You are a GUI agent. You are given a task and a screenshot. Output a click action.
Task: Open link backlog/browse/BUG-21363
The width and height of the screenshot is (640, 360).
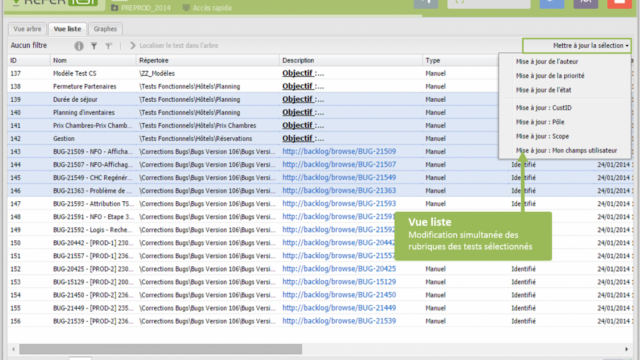(x=339, y=191)
